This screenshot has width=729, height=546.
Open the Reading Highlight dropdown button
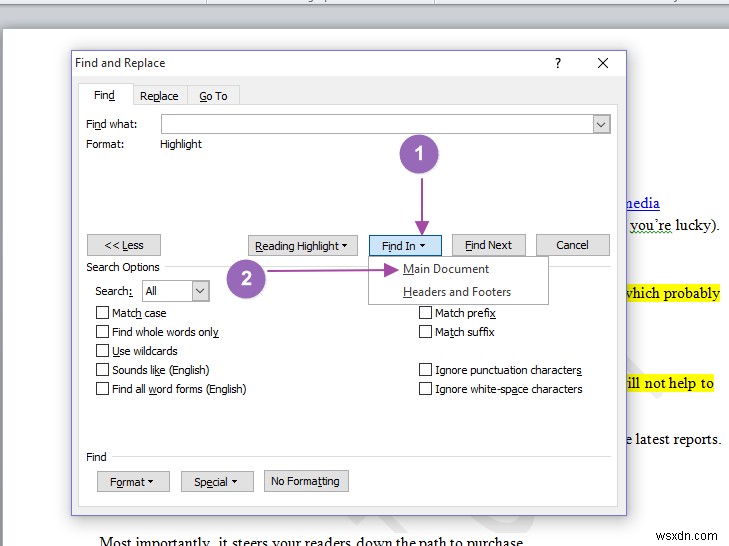pyautogui.click(x=303, y=246)
